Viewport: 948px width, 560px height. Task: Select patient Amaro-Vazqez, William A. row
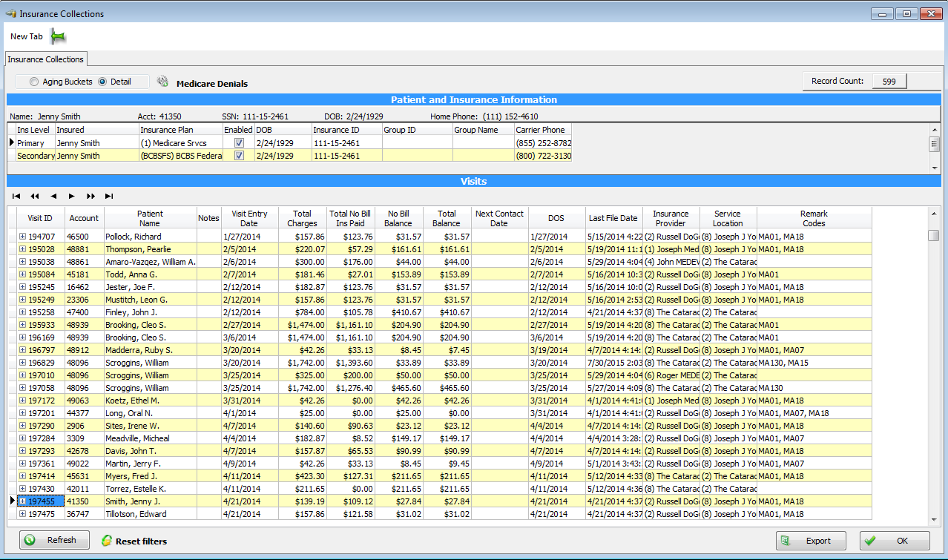point(444,262)
